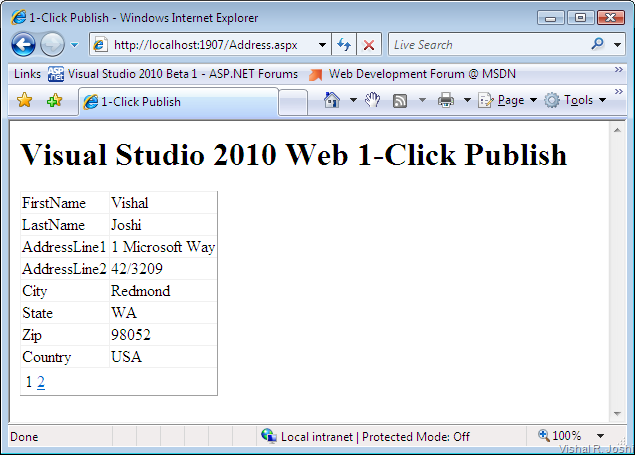Screen dimensions: 635x455
Task: Close the Internet Explorer window
Action: (610, 18)
